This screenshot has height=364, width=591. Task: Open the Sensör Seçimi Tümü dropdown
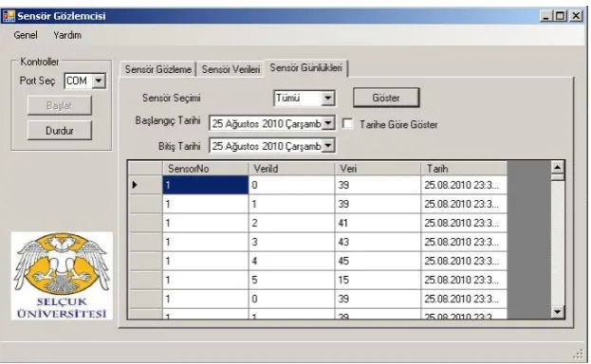(328, 99)
